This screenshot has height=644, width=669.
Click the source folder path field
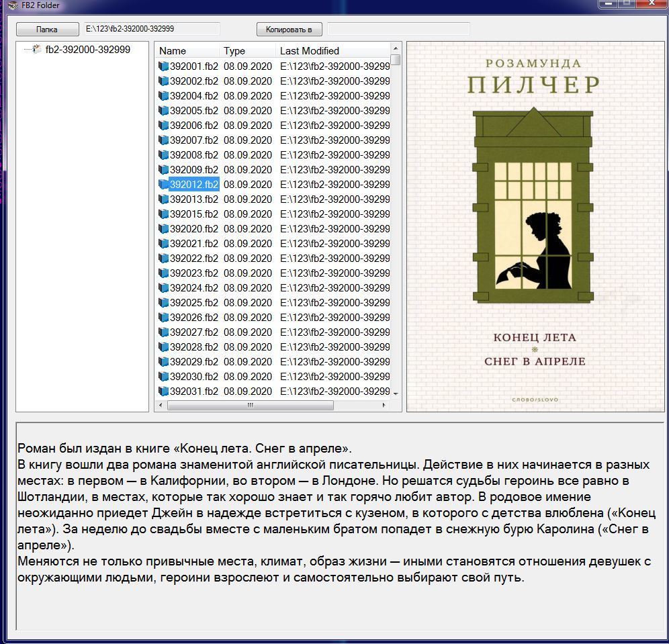click(151, 29)
